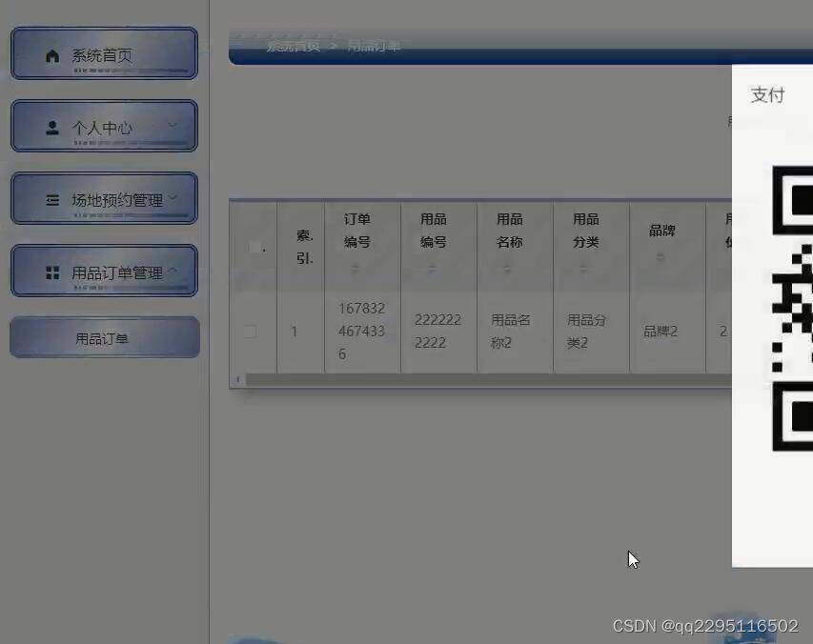Click the person icon beside 个人中心
813x644 pixels.
click(x=52, y=128)
